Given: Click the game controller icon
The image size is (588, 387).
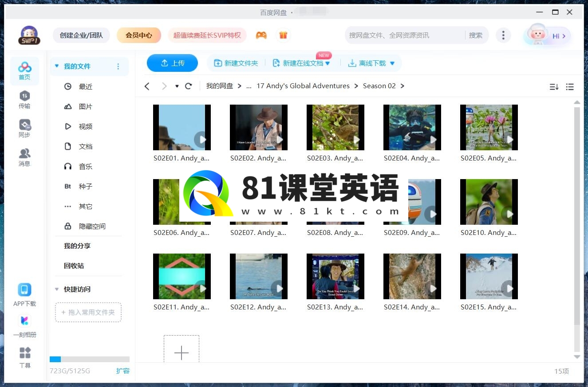Looking at the screenshot, I should click(x=261, y=35).
